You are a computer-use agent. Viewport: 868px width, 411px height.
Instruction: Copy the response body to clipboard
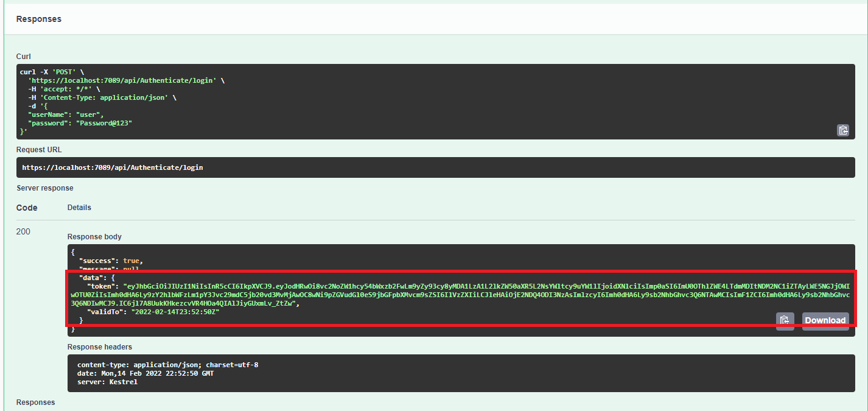785,320
